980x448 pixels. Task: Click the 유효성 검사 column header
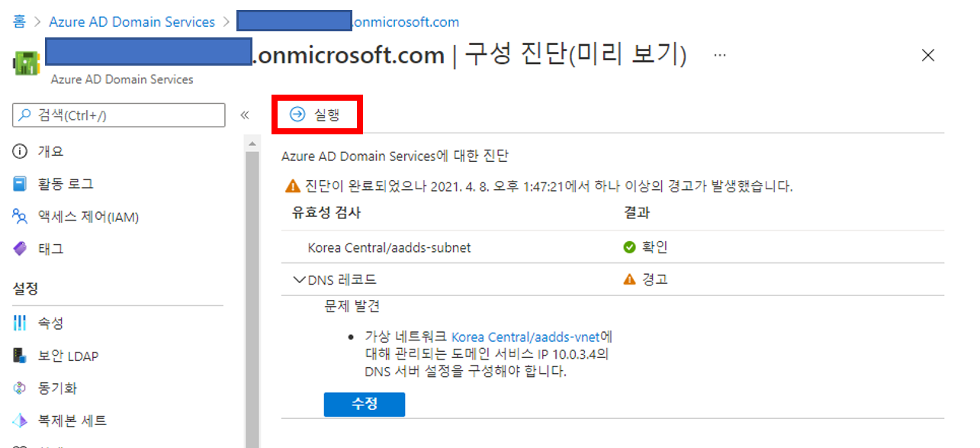[x=326, y=213]
